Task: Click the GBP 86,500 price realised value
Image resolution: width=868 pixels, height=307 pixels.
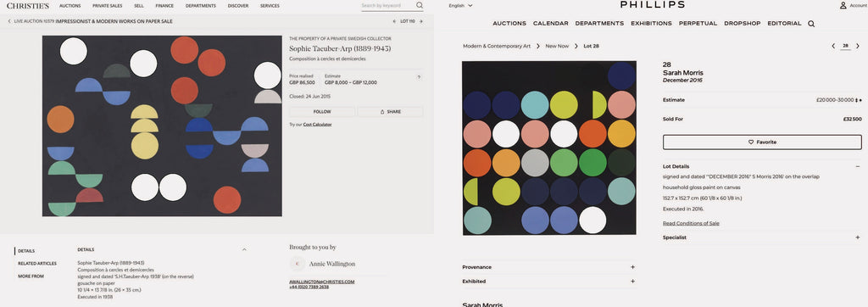Action: click(x=303, y=82)
